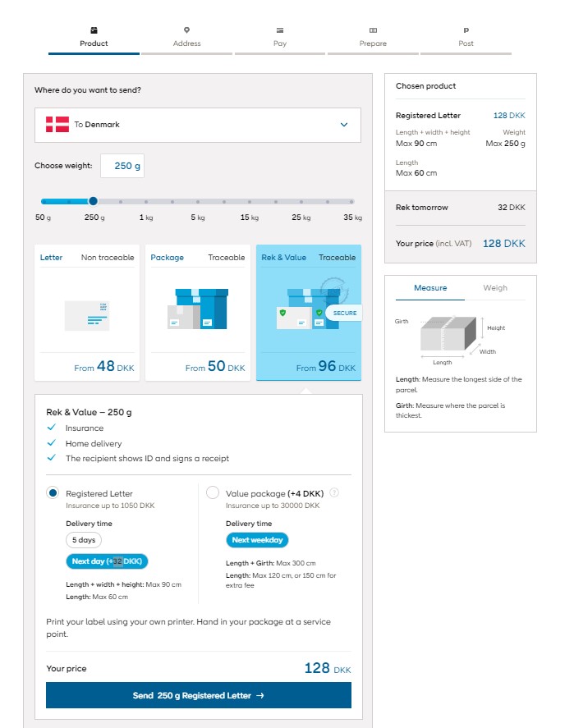
Task: Click the Prepare step icon
Action: (x=373, y=30)
